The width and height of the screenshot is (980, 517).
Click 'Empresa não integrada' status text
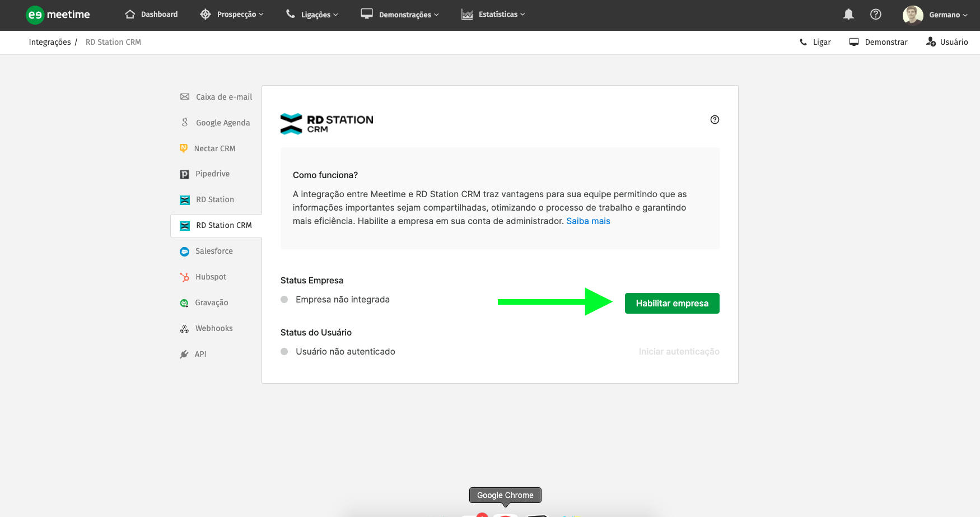point(342,300)
